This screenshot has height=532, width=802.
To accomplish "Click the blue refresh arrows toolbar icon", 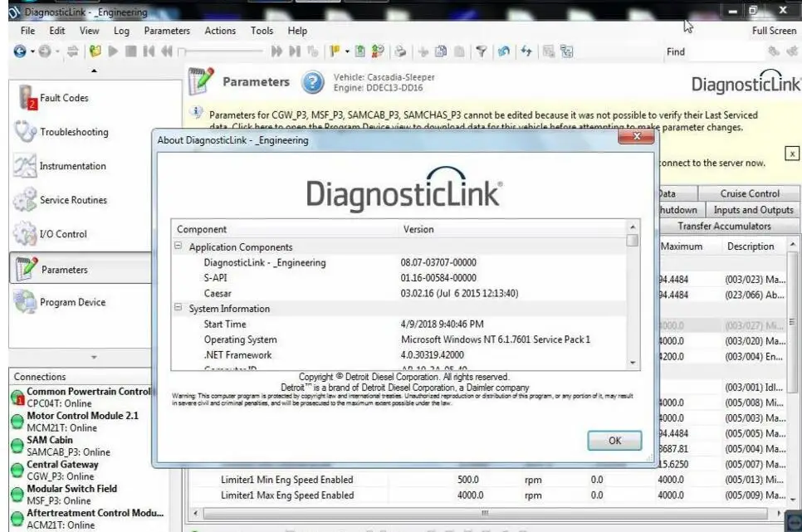I will (x=526, y=51).
